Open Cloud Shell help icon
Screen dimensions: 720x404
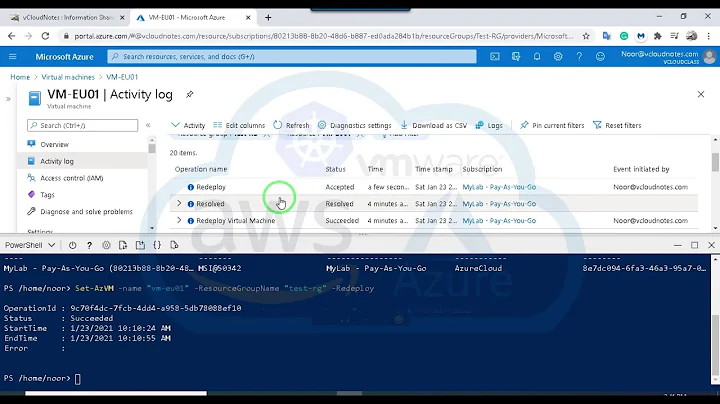point(89,245)
